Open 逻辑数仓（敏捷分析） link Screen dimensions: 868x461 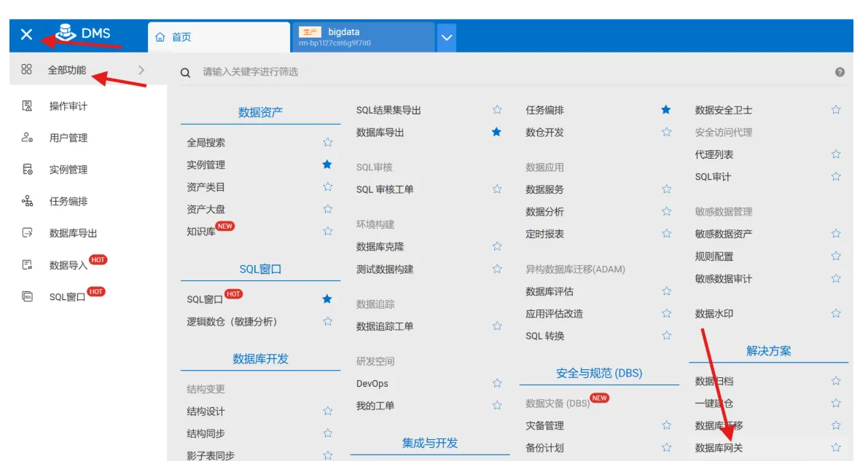tap(231, 322)
